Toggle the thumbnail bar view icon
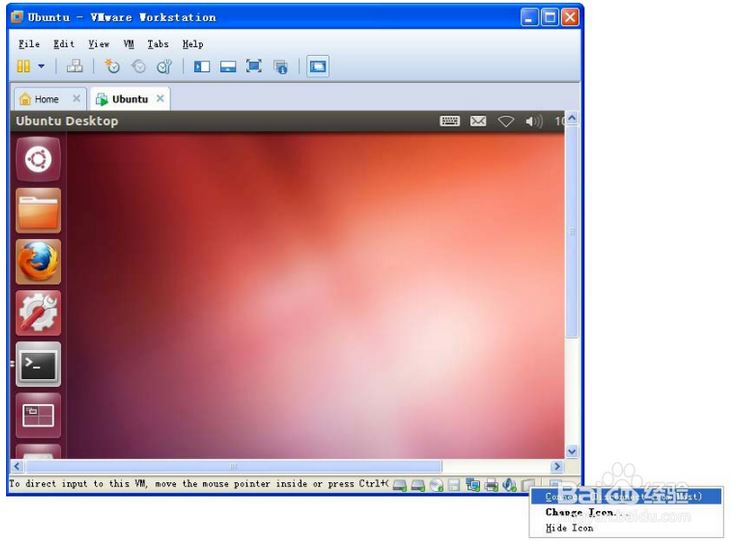The image size is (731, 541). (x=228, y=67)
